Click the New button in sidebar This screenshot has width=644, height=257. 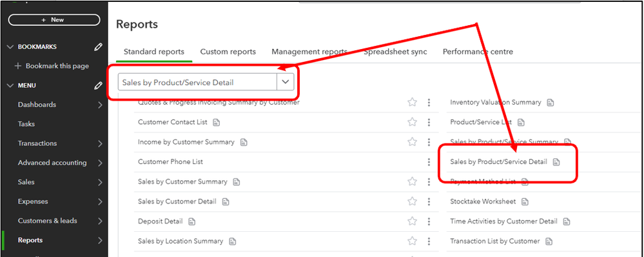click(54, 20)
